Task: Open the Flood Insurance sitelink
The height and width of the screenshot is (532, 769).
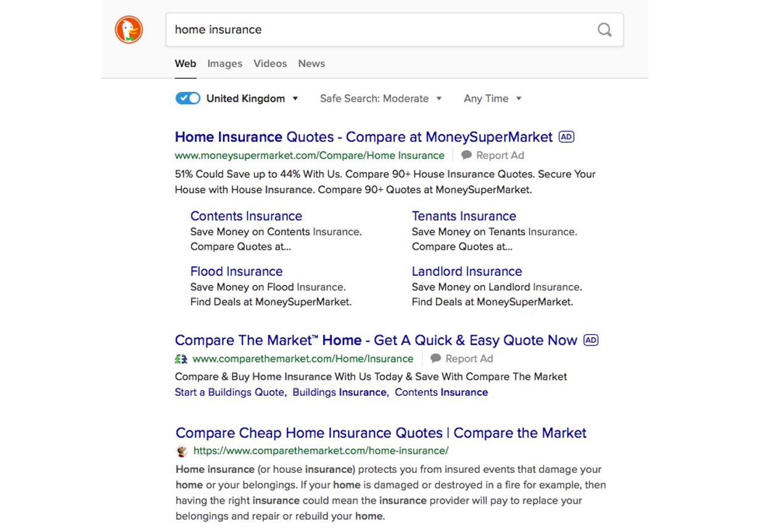Action: (236, 272)
